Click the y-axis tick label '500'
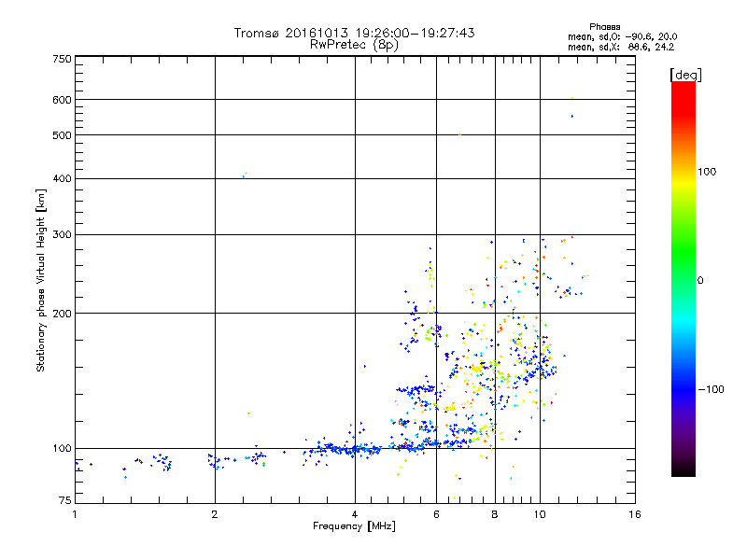The image size is (747, 560). [62, 135]
